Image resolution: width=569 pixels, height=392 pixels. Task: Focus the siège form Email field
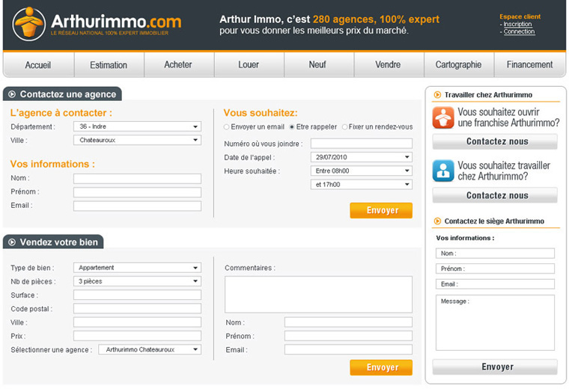(x=495, y=284)
